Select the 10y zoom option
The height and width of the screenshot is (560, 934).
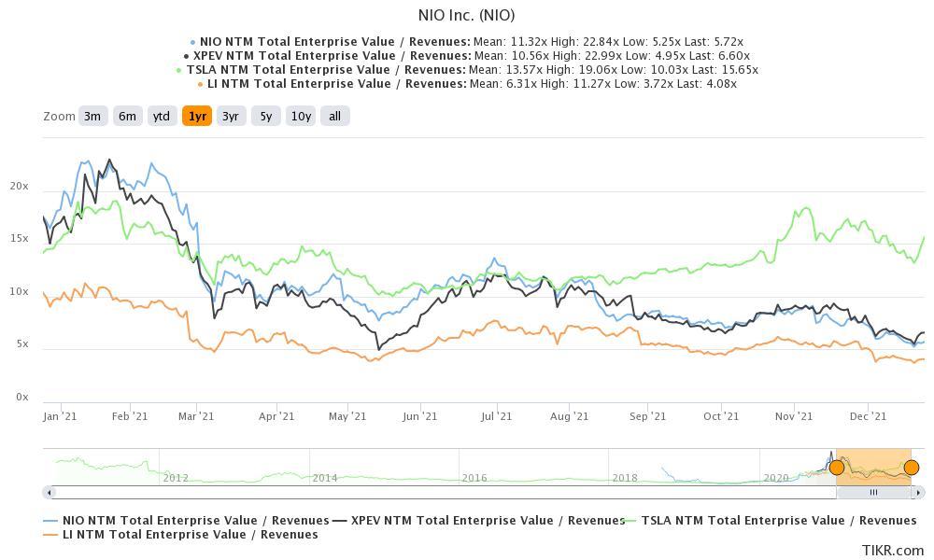(300, 116)
